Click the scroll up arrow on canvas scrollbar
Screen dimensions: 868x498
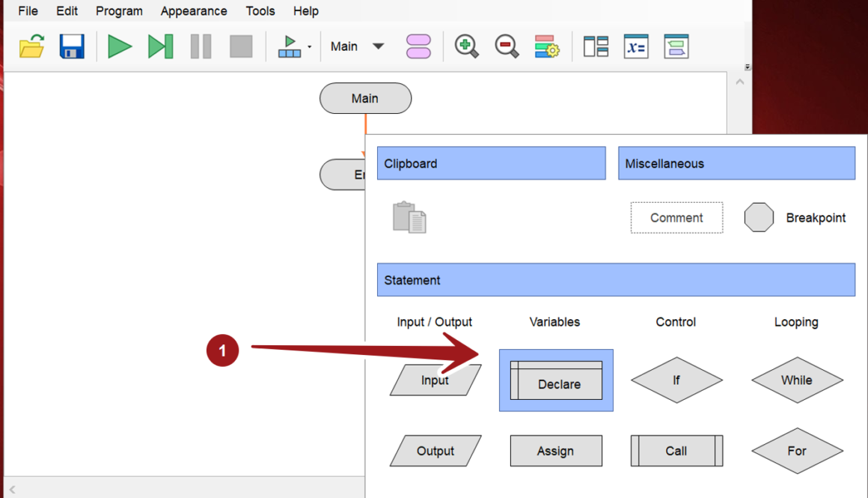(740, 82)
